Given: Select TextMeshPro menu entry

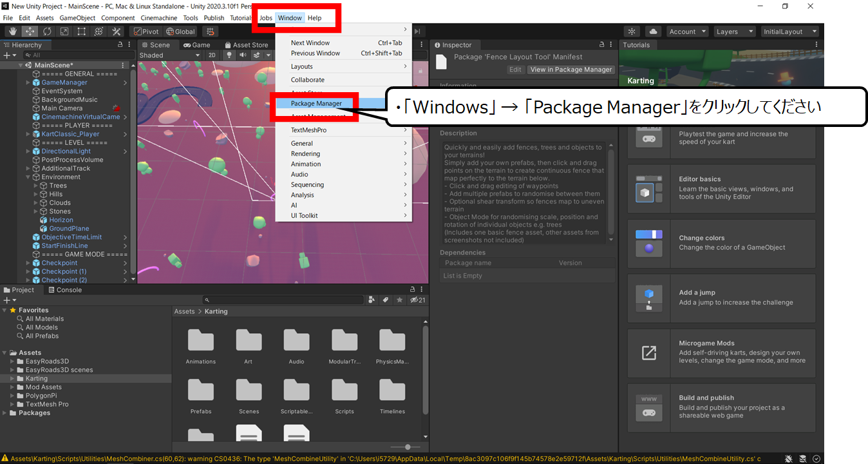Looking at the screenshot, I should tap(343, 130).
